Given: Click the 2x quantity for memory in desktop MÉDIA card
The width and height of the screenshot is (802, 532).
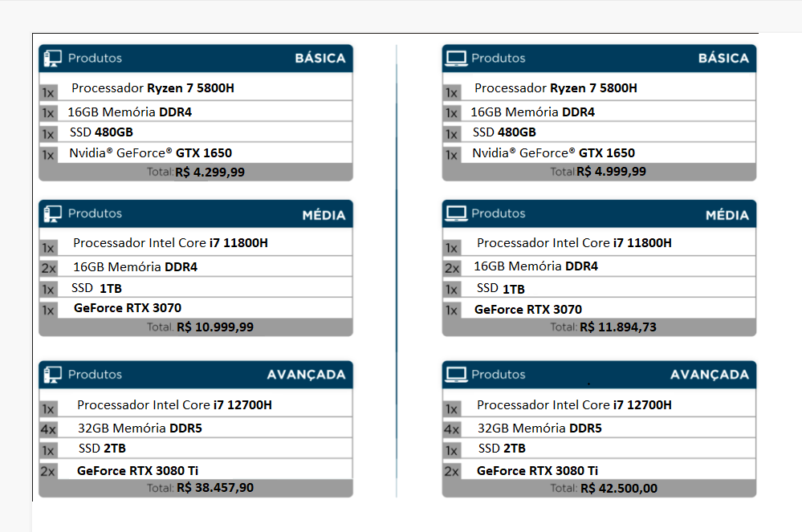Looking at the screenshot, I should 49,268.
